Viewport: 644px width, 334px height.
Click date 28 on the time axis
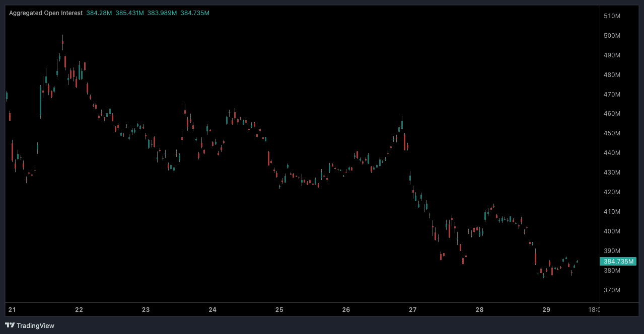(x=479, y=310)
